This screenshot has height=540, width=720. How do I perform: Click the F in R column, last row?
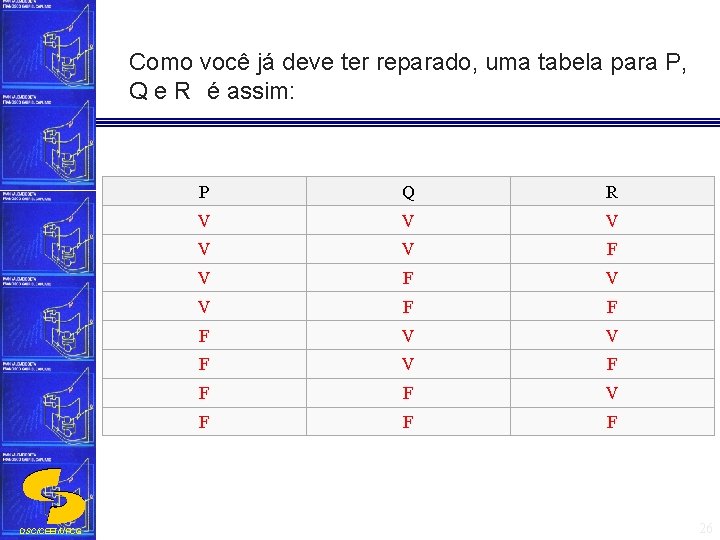(x=612, y=422)
